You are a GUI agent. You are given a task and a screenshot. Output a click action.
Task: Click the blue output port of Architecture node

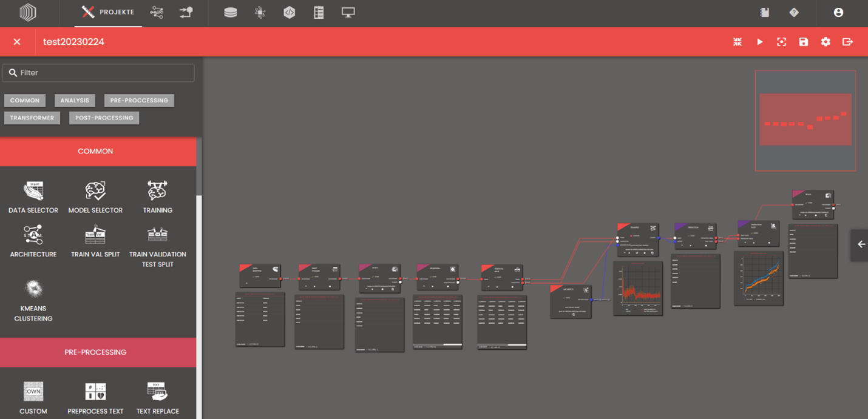pos(592,300)
